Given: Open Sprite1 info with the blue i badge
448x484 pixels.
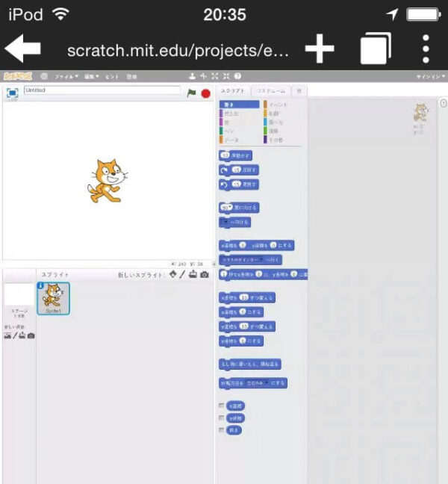Looking at the screenshot, I should click(40, 286).
